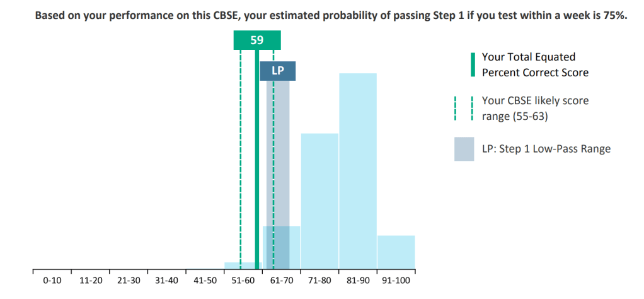The width and height of the screenshot is (644, 299).
Task: Select the 71-80 histogram bar
Action: [319, 201]
